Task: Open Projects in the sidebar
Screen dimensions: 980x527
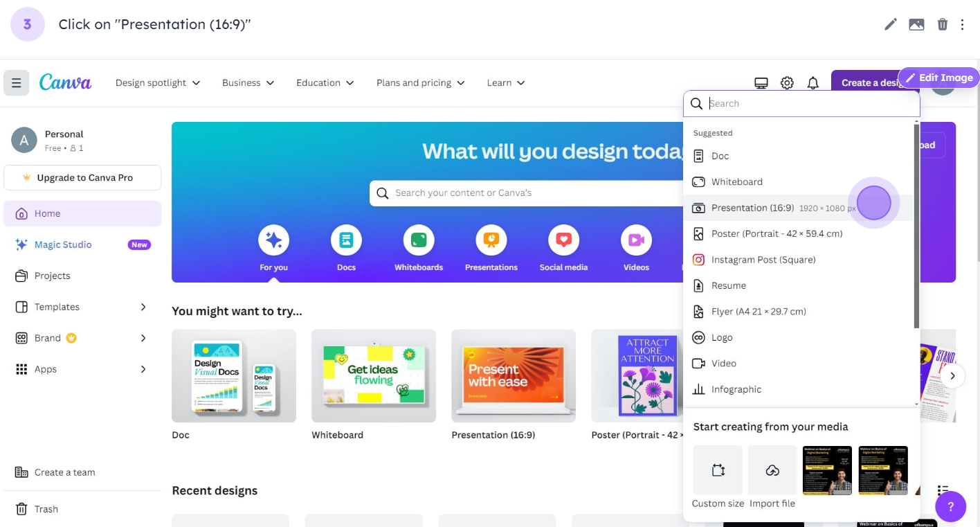Action: pos(82,276)
